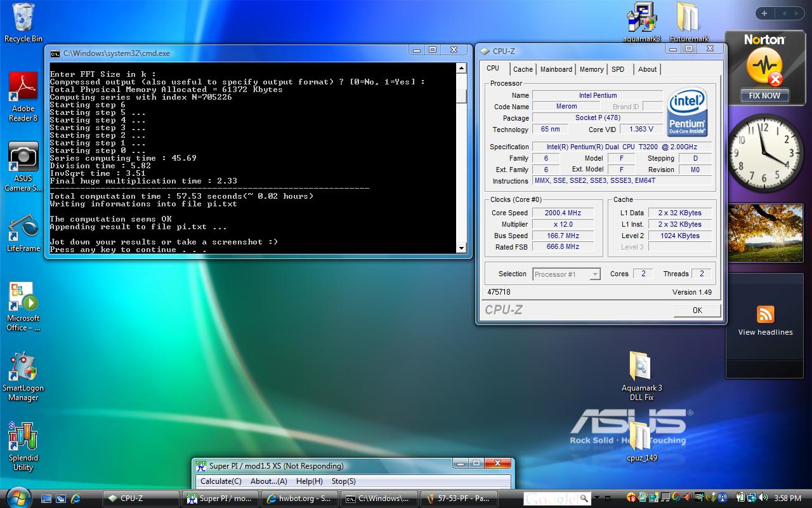Open the volume control tray icon
812x508 pixels.
point(764,498)
